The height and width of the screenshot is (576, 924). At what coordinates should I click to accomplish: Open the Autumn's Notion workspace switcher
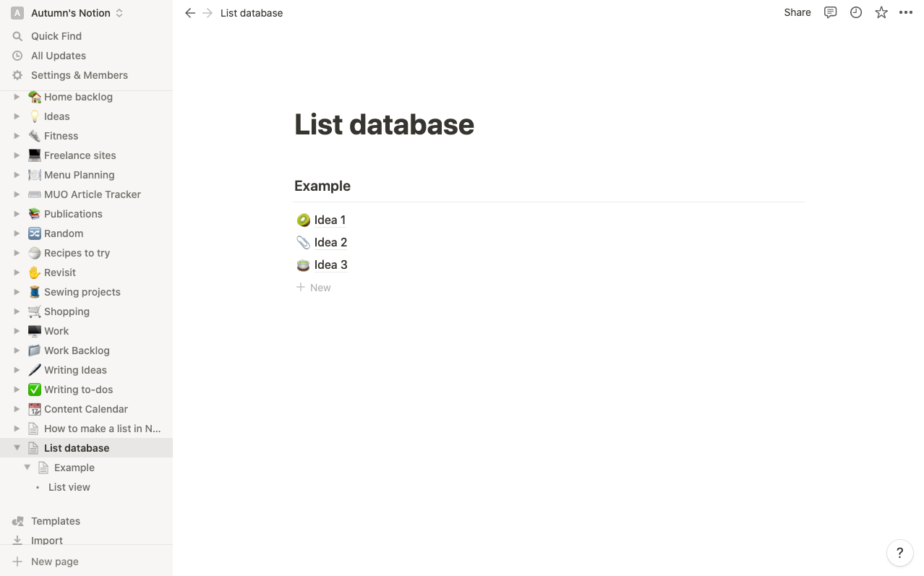[69, 13]
